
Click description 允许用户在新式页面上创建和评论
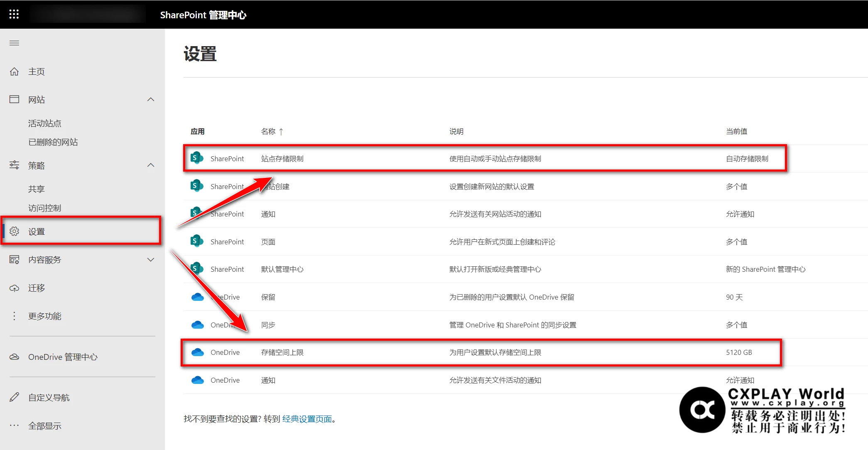[502, 242]
